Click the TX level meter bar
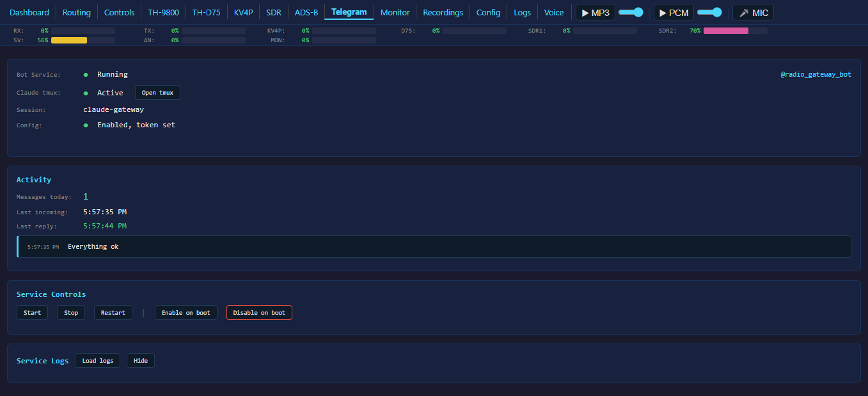868x396 pixels. pyautogui.click(x=214, y=31)
